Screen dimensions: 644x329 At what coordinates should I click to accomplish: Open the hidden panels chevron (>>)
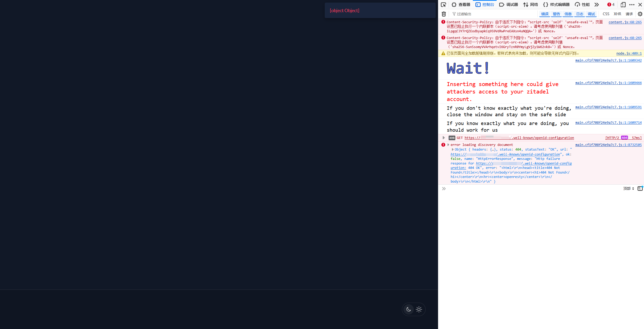597,4
